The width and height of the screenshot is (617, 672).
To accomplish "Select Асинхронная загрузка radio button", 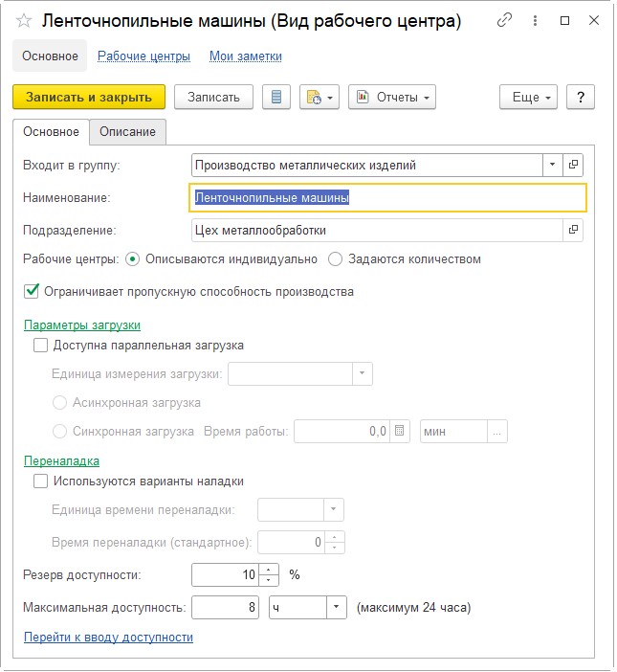I will [59, 403].
